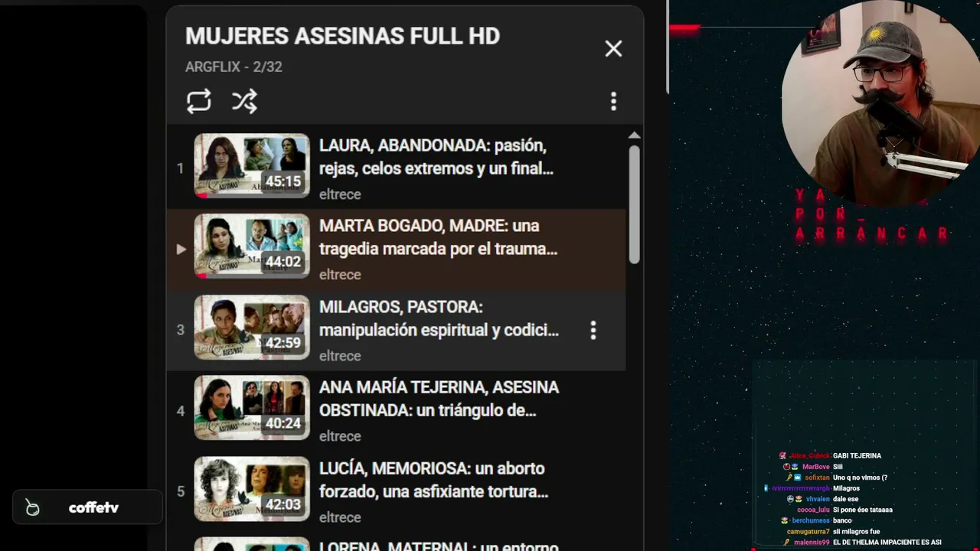Play 'LAURA, ABANDONADA: pasión, rejas' video title

click(x=436, y=157)
